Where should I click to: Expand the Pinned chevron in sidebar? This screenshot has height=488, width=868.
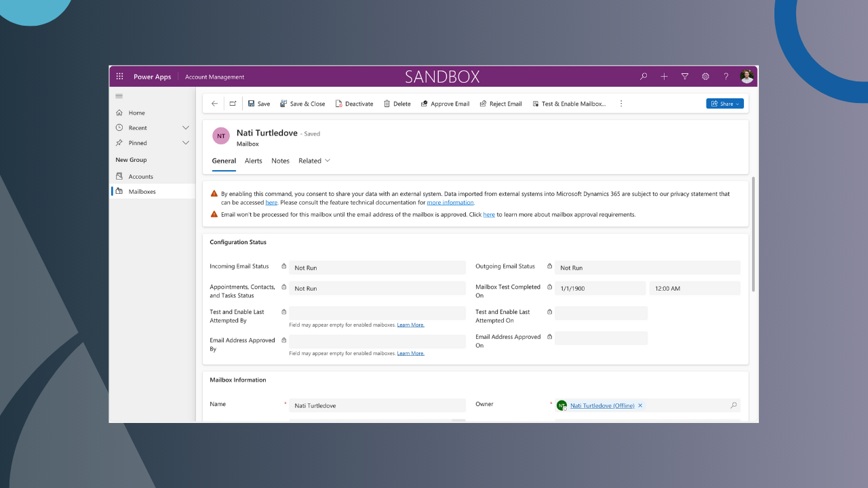[186, 143]
